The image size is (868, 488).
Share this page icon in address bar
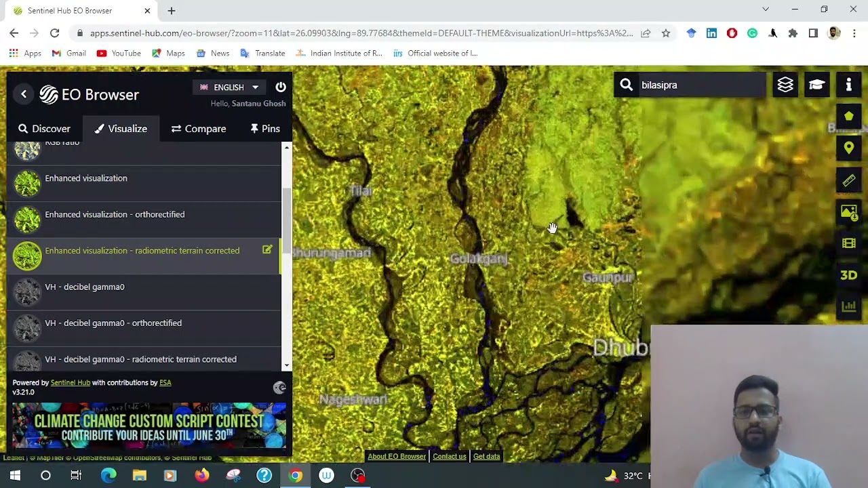(646, 33)
